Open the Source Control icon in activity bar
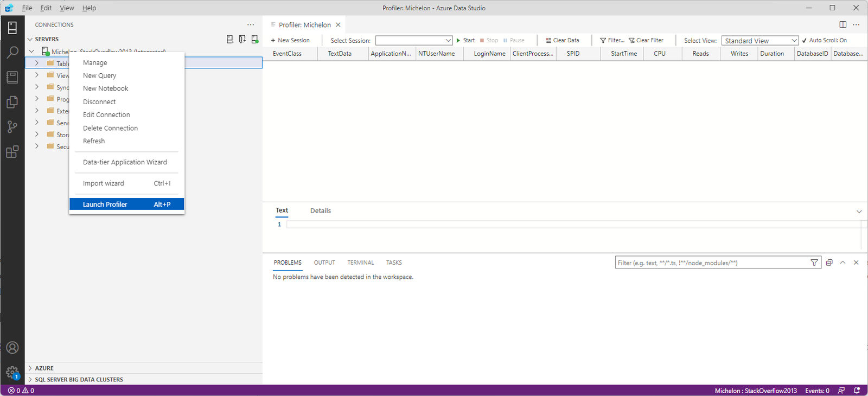The height and width of the screenshot is (396, 868). click(x=12, y=127)
